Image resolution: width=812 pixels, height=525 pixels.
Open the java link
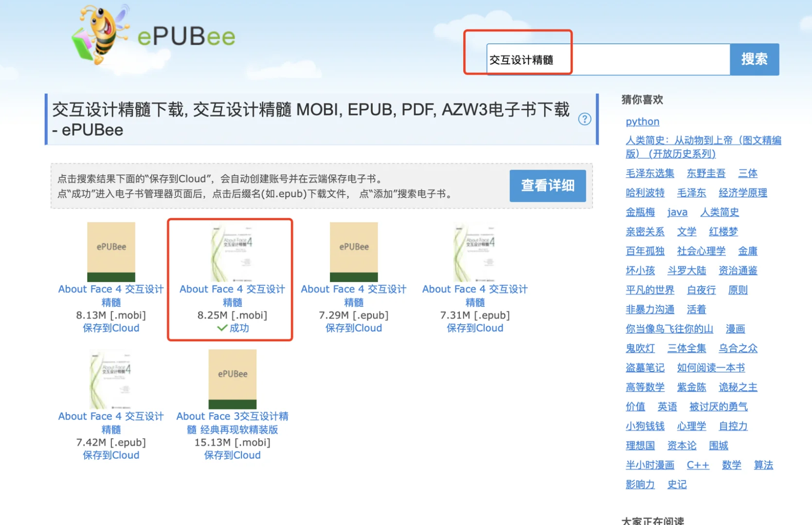click(677, 212)
